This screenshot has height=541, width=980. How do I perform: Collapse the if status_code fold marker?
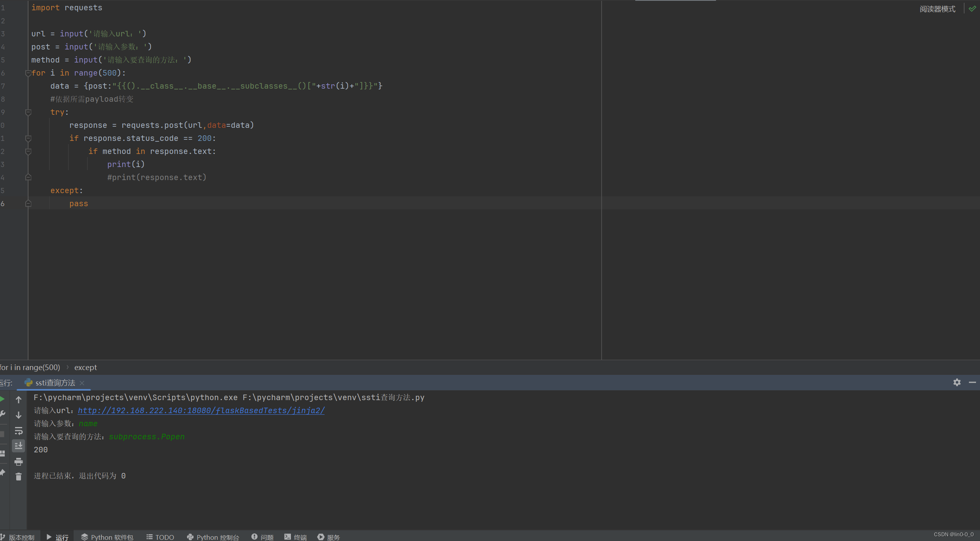click(x=28, y=139)
